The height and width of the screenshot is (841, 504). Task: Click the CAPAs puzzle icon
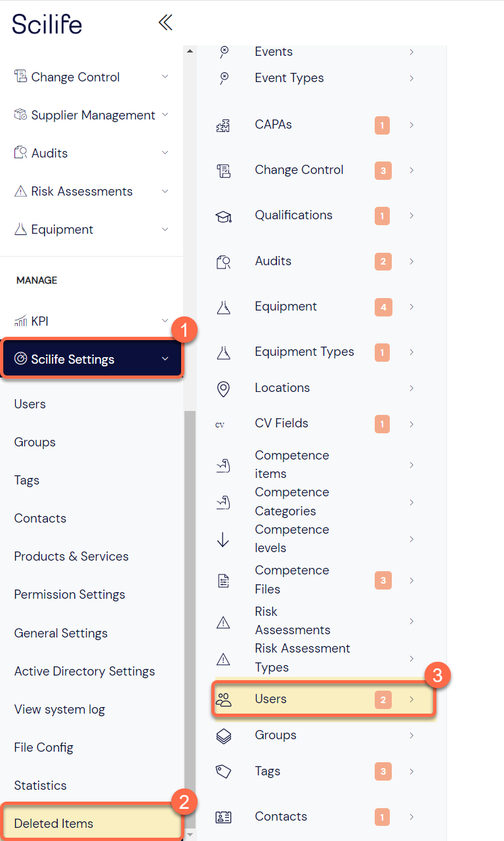pos(223,125)
